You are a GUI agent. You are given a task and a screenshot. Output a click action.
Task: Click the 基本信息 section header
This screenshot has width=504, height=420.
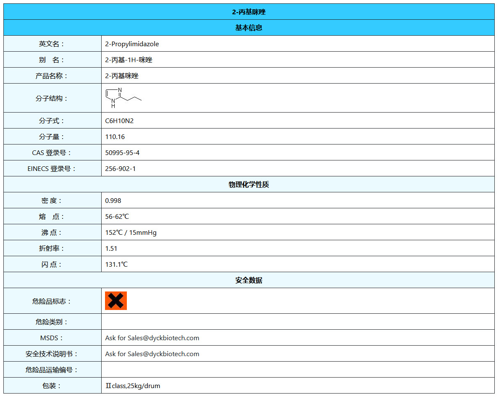(249, 28)
